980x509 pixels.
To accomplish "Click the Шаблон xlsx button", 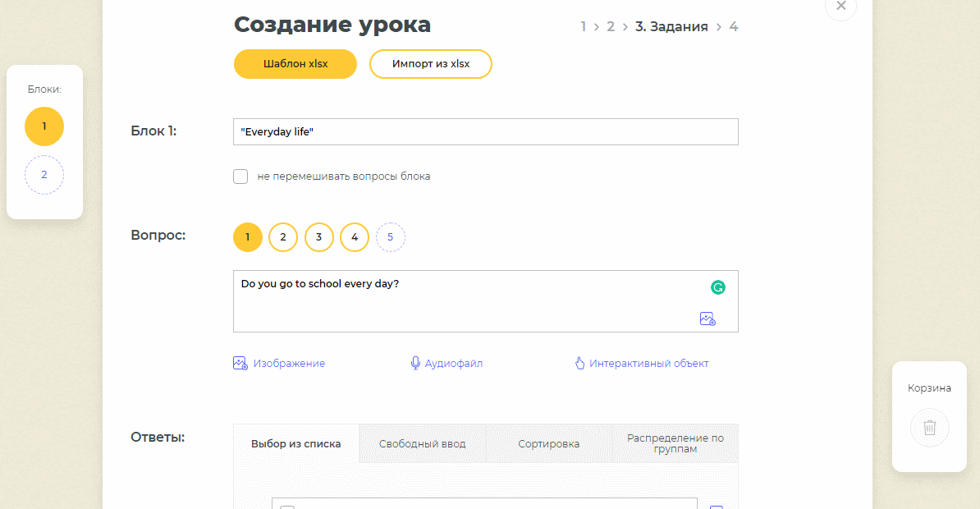I will (295, 63).
